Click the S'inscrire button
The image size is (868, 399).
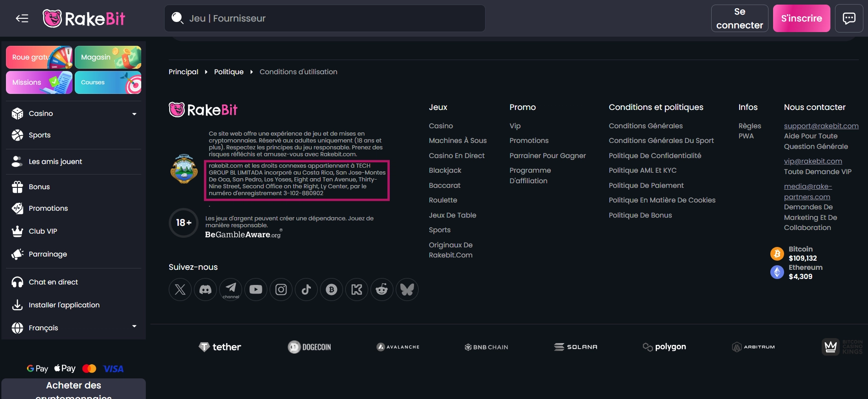pyautogui.click(x=802, y=18)
